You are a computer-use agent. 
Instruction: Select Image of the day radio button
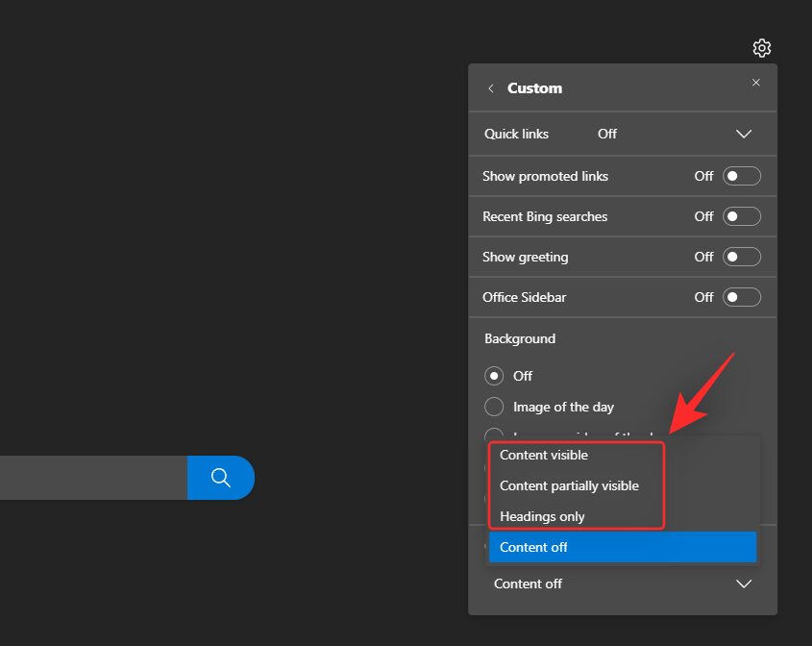click(x=494, y=407)
